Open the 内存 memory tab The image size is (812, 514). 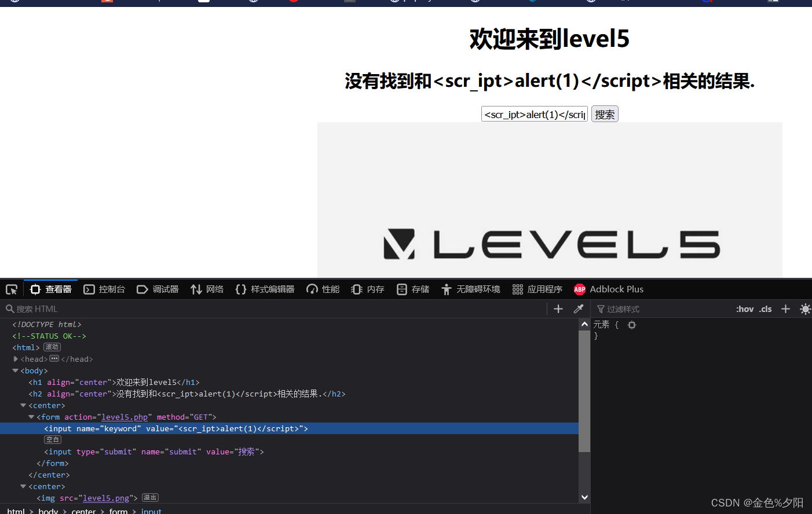coord(367,289)
